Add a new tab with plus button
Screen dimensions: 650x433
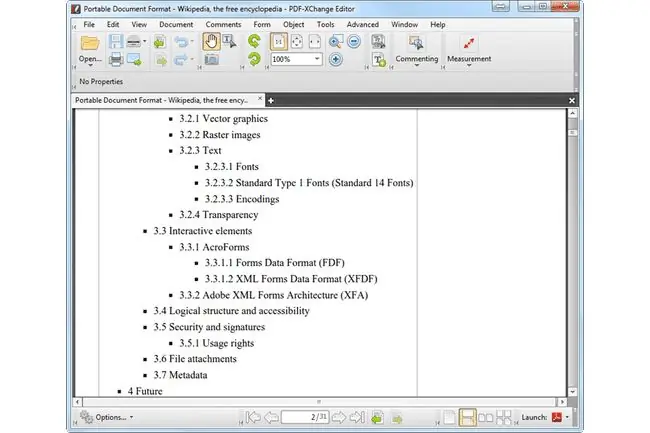271,101
